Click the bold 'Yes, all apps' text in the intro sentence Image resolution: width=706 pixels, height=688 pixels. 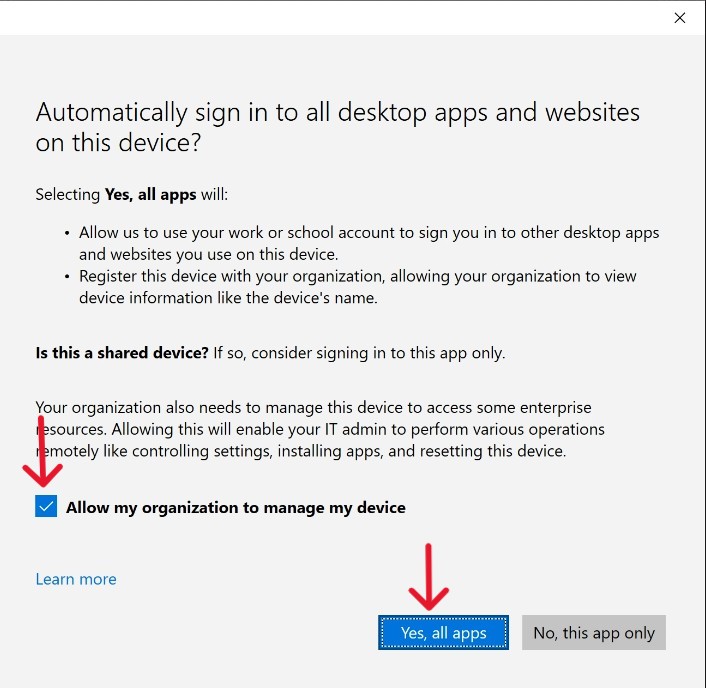click(x=152, y=194)
